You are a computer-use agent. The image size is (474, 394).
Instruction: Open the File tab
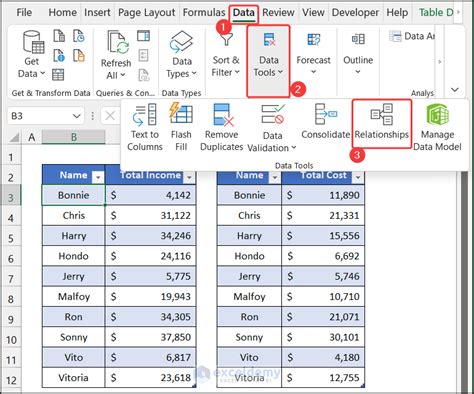tap(24, 13)
